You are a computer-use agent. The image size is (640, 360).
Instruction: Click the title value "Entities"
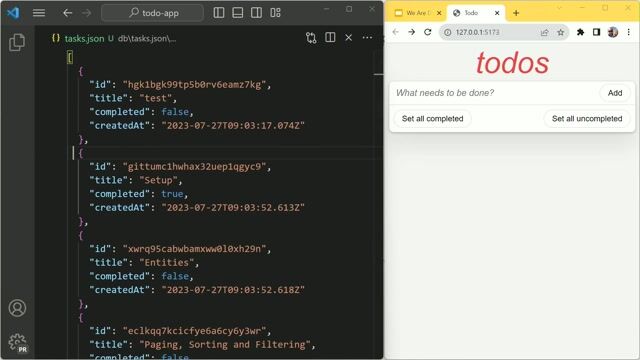(167, 262)
